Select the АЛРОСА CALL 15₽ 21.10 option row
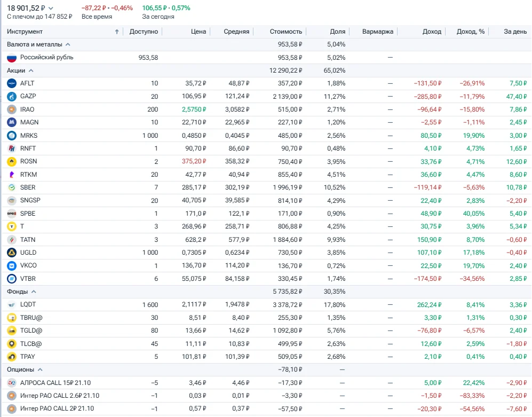The height and width of the screenshot is (417, 532). coord(267,383)
